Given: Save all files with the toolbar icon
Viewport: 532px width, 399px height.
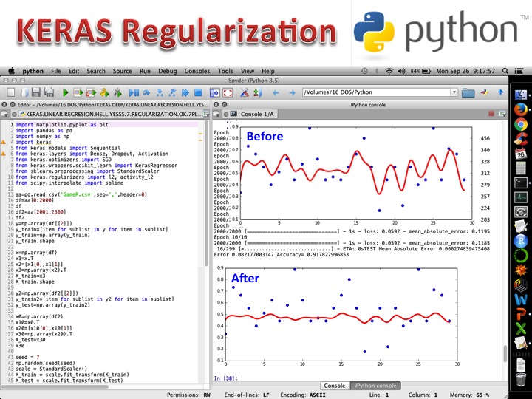Looking at the screenshot, I should pos(50,92).
